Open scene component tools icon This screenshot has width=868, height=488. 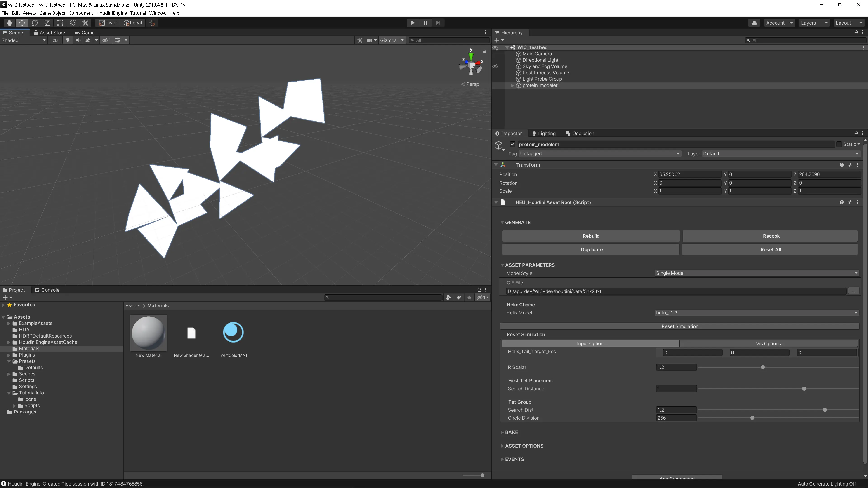coord(360,40)
